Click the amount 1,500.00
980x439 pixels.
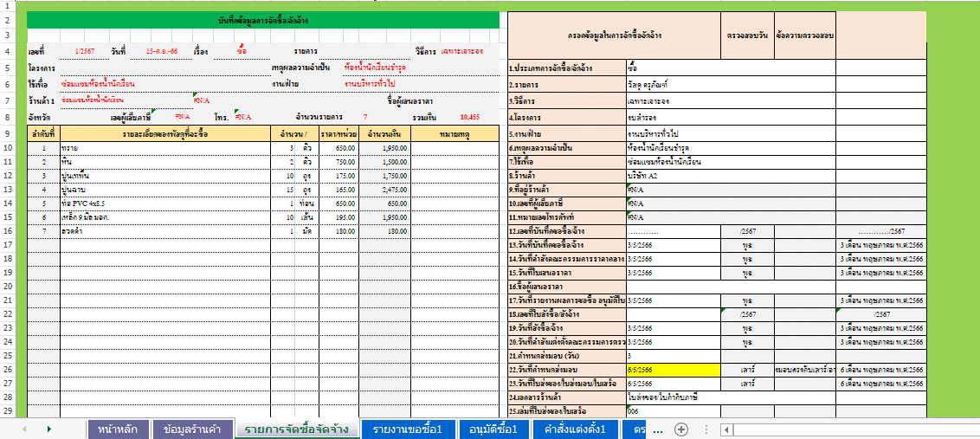[384, 162]
